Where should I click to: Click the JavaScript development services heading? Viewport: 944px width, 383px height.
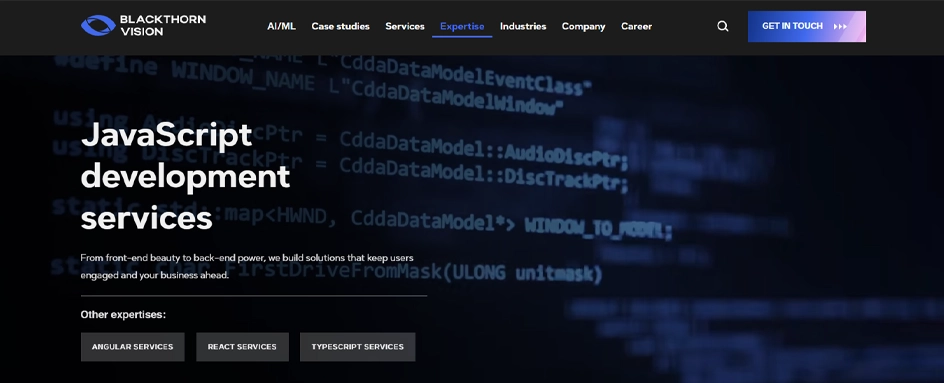pos(185,176)
